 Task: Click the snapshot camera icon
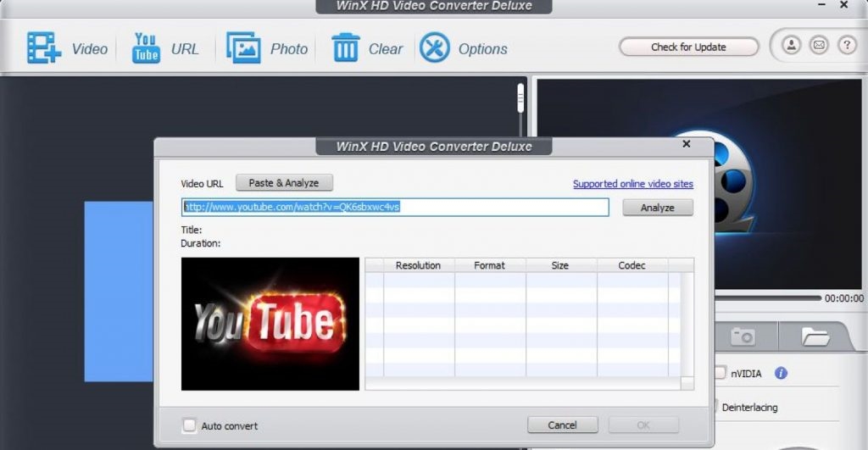743,336
